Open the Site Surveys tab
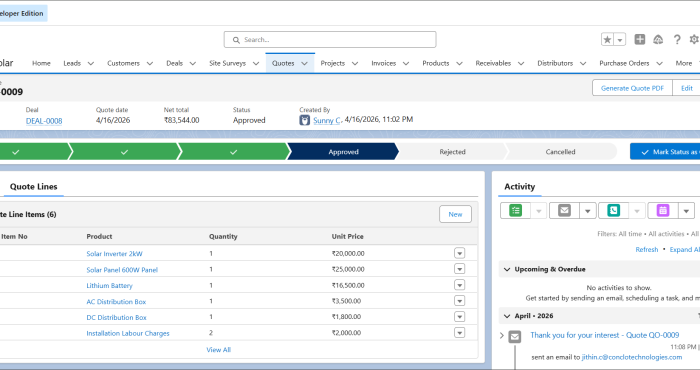Image resolution: width=700 pixels, height=370 pixels. [227, 63]
